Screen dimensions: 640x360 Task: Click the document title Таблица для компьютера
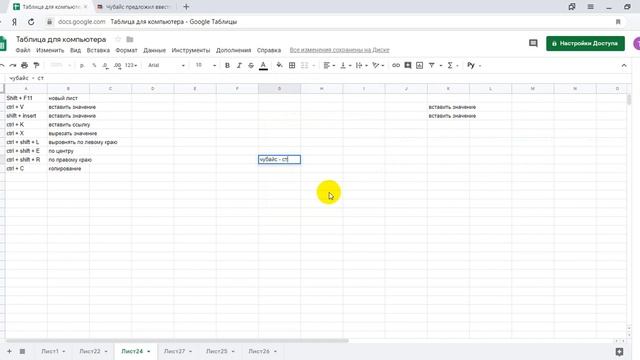pyautogui.click(x=61, y=39)
